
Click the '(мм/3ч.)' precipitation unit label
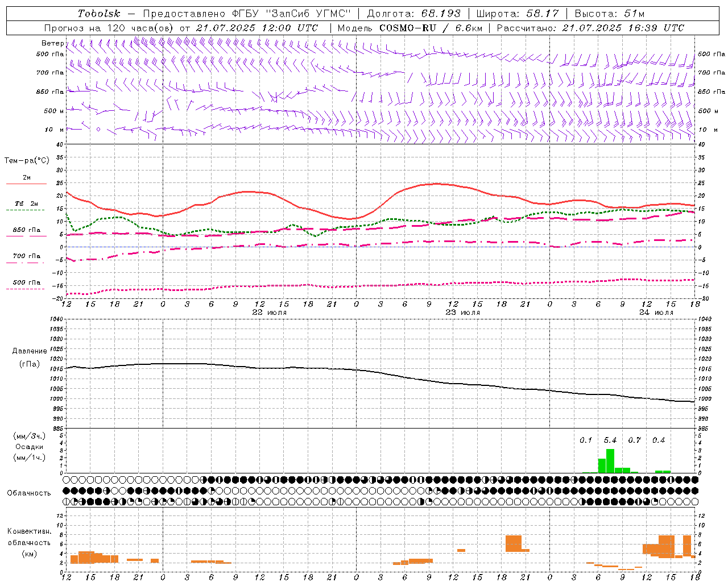coord(30,436)
